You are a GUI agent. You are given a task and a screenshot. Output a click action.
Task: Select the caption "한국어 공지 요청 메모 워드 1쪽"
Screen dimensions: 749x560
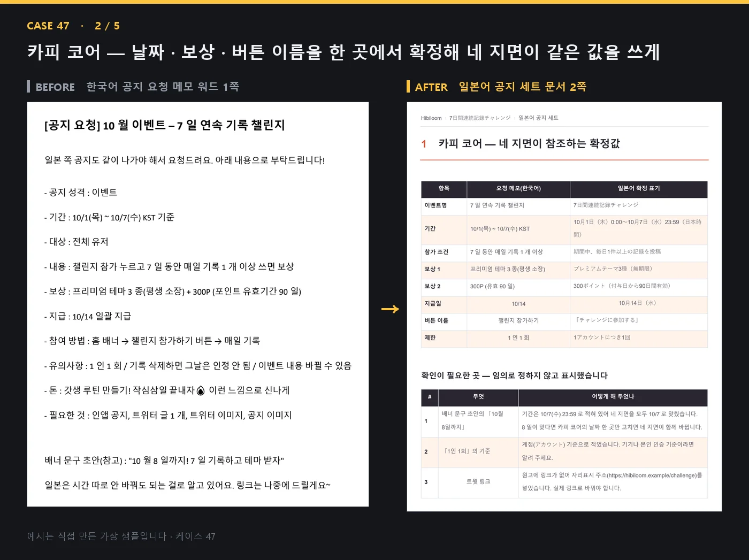click(163, 87)
